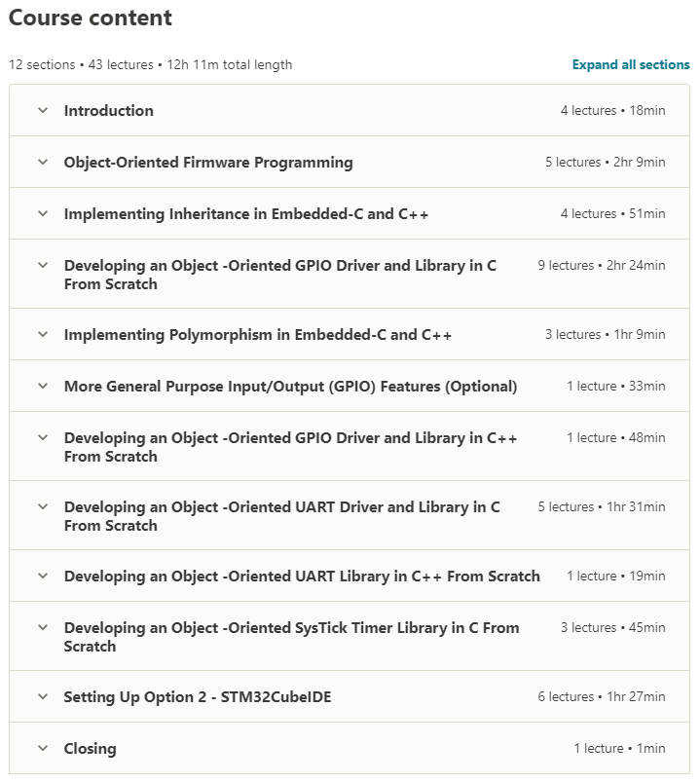Click the Closing section title
The image size is (700, 782).
[91, 749]
